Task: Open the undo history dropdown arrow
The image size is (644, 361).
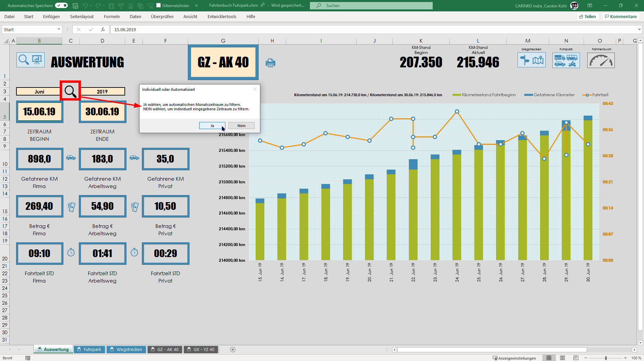Action: 91,5
